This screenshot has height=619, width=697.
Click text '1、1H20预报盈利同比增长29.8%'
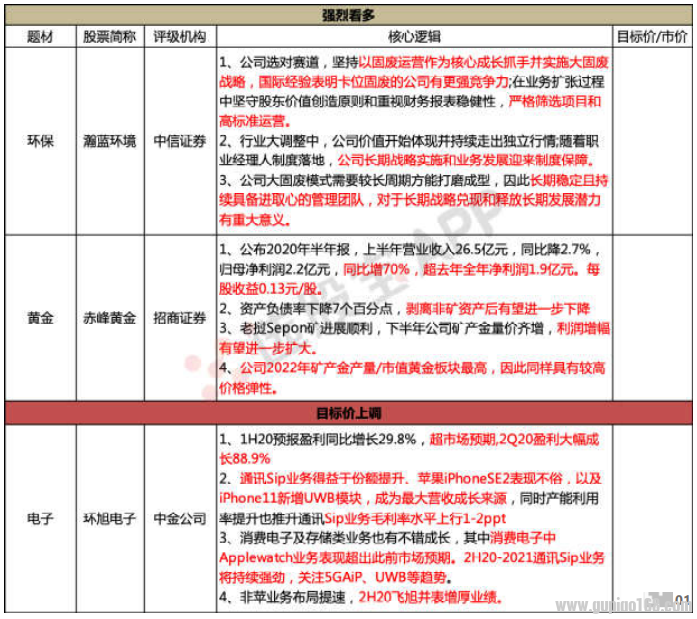pyautogui.click(x=317, y=439)
